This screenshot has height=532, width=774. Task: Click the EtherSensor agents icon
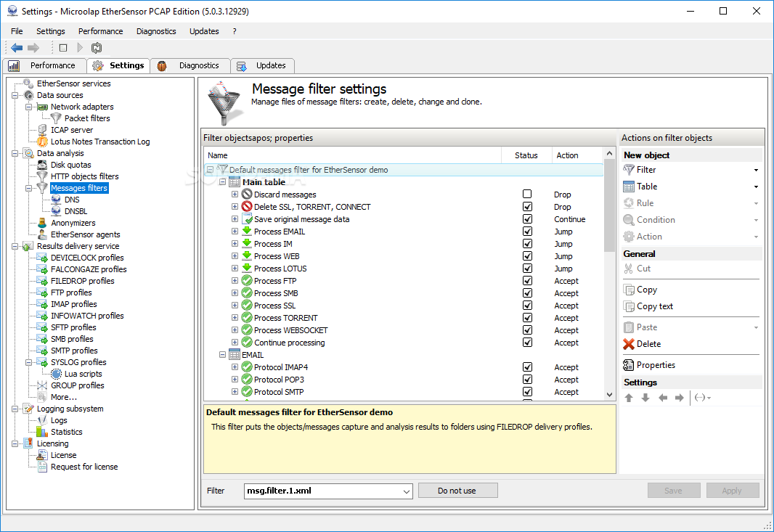pos(42,234)
